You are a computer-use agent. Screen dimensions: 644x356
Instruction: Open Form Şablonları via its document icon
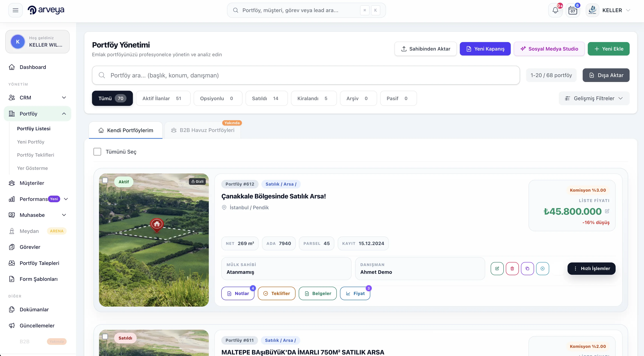[12, 279]
